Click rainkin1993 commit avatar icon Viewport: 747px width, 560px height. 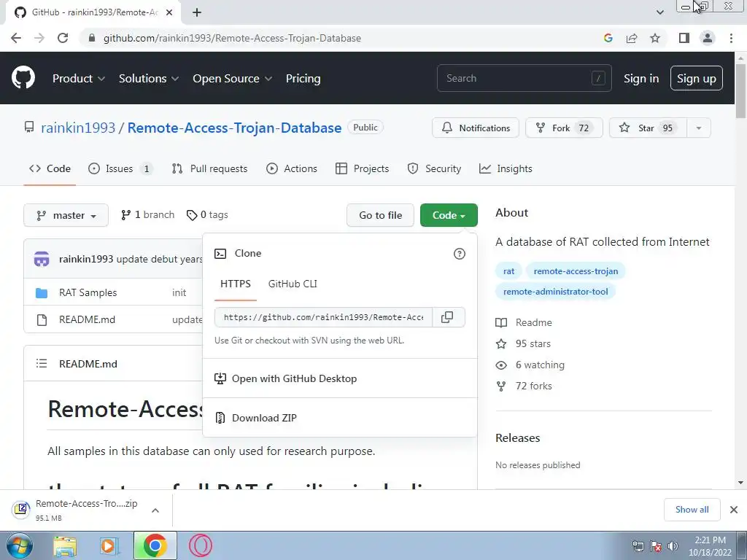tap(42, 259)
